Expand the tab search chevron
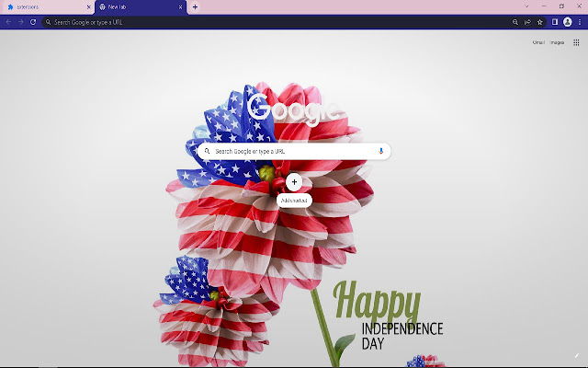The height and width of the screenshot is (368, 588). click(526, 6)
